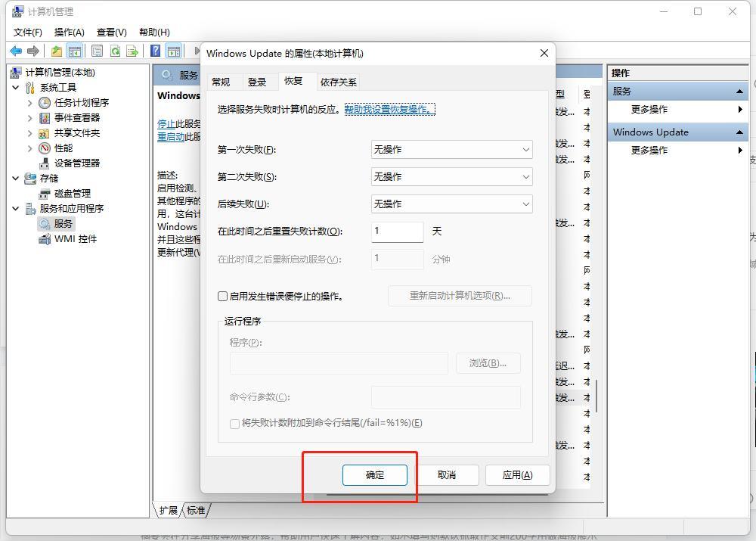Click the gray Forward arrow in toolbar
The image size is (756, 541).
33,51
